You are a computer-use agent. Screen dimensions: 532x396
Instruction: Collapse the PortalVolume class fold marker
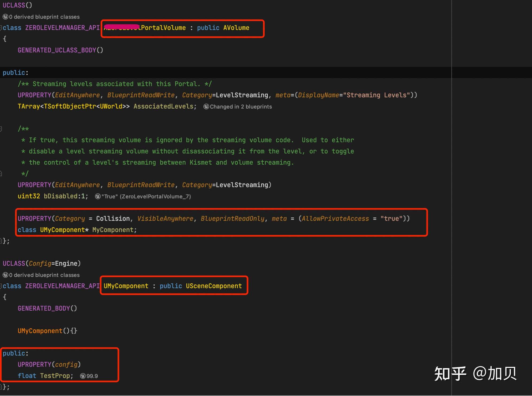tap(1, 28)
